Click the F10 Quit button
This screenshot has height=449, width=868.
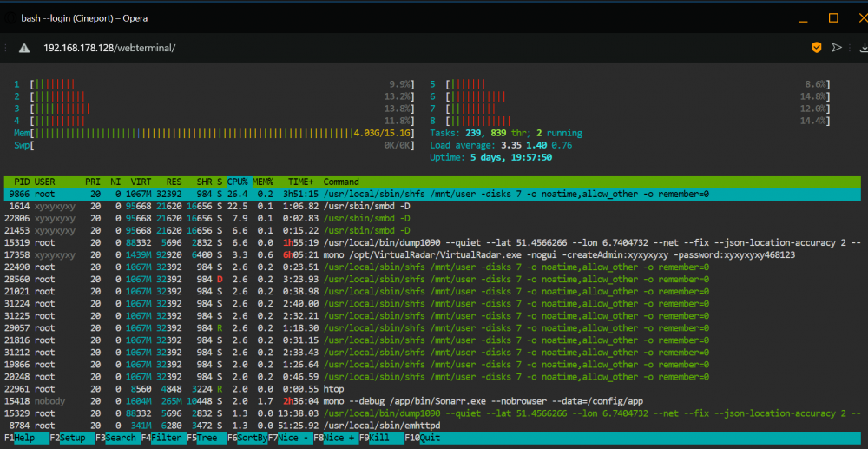(423, 438)
